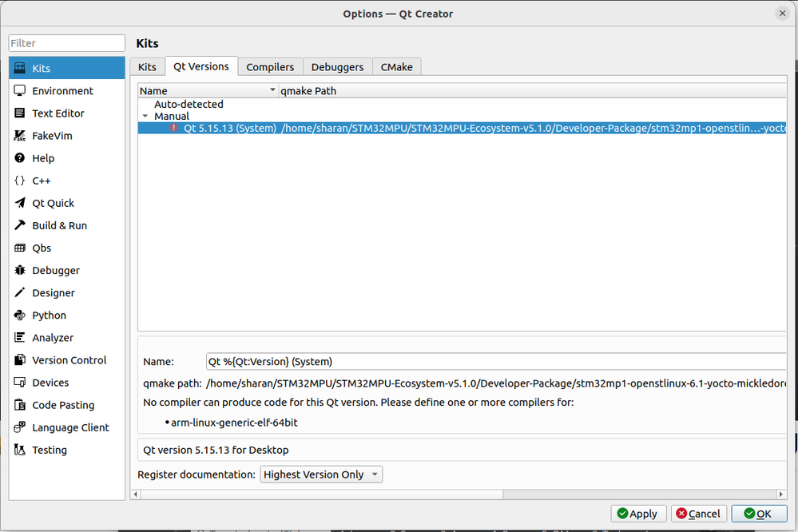Select the Testing flask icon

[x=20, y=450]
